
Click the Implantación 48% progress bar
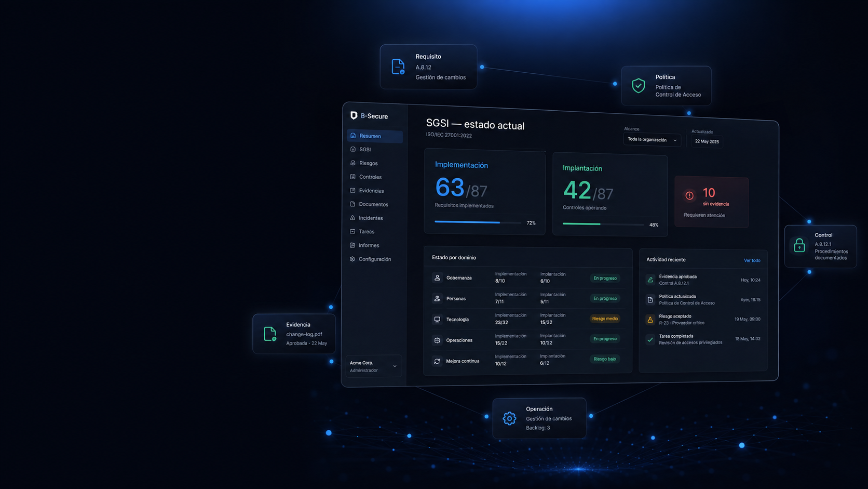click(x=603, y=224)
